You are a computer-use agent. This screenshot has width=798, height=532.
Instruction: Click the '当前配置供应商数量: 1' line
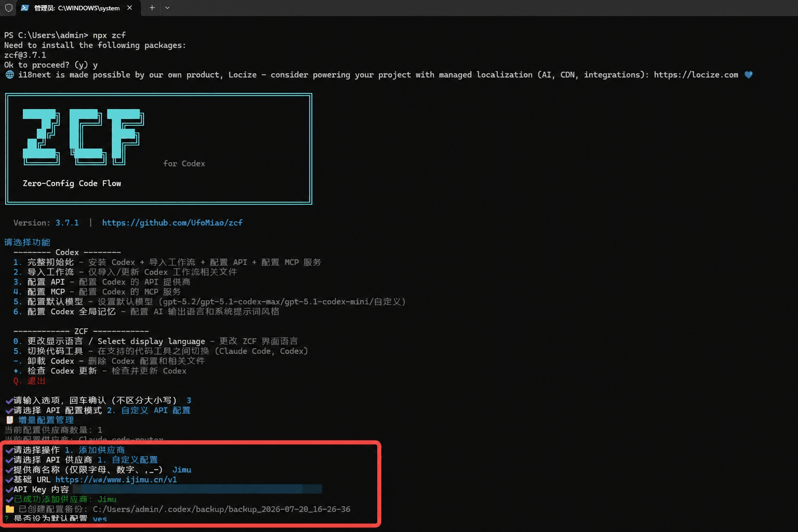tap(53, 430)
